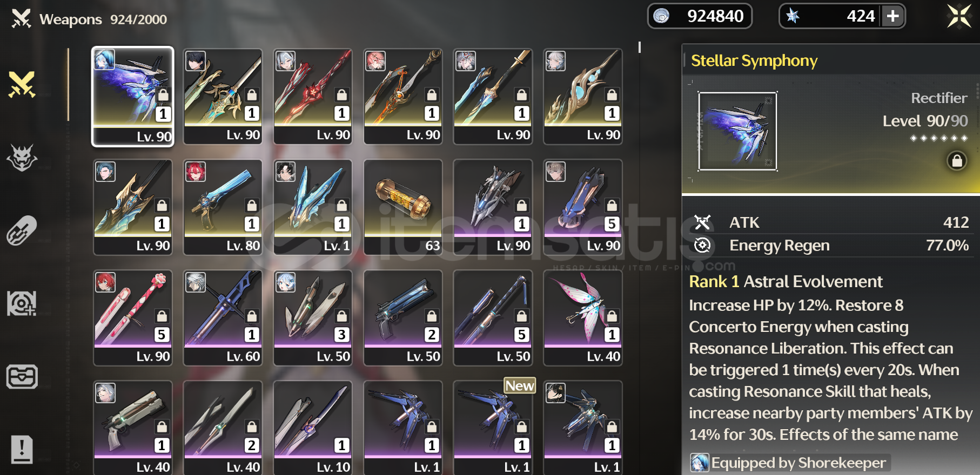Viewport: 980px width, 475px height.
Task: Toggle the lock on Stellar Symphony detail
Action: point(957,161)
